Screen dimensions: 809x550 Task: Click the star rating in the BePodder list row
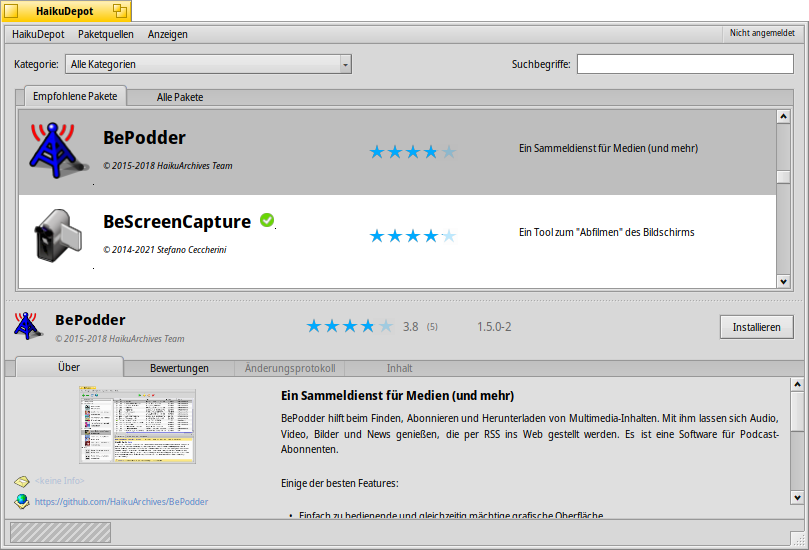coord(413,152)
